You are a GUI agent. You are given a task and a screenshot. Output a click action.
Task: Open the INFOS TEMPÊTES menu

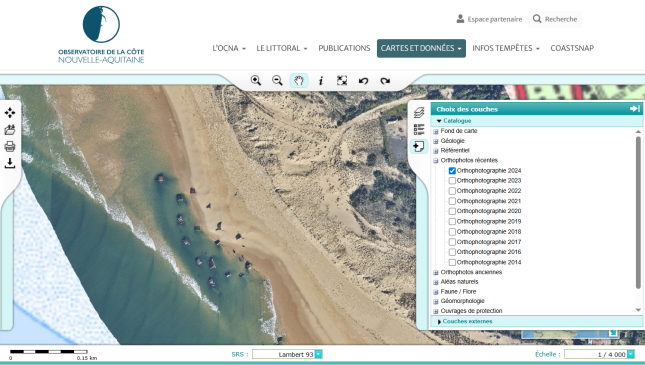(x=506, y=48)
